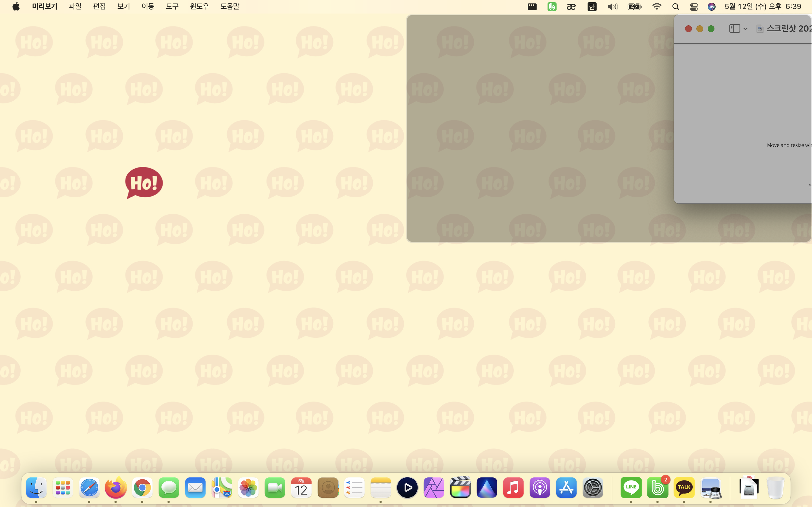Open sidebar view options chevron
This screenshot has height=507, width=812.
tap(745, 29)
